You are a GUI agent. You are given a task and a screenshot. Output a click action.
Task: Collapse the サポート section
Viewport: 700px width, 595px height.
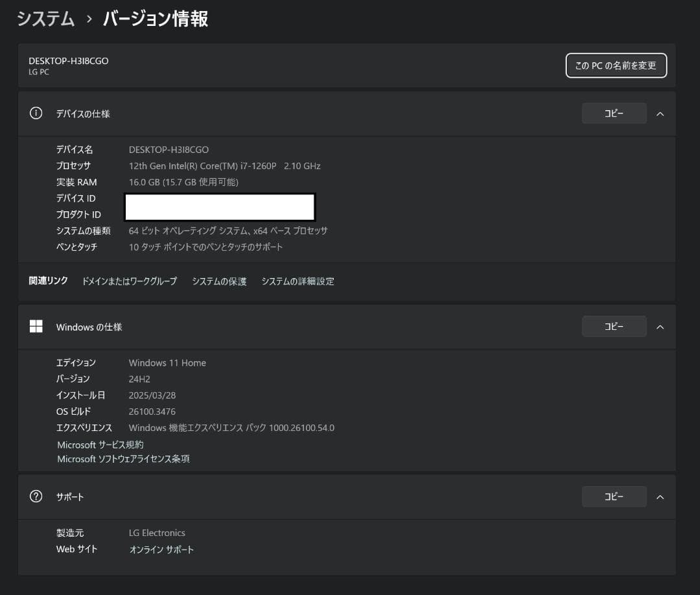[660, 496]
